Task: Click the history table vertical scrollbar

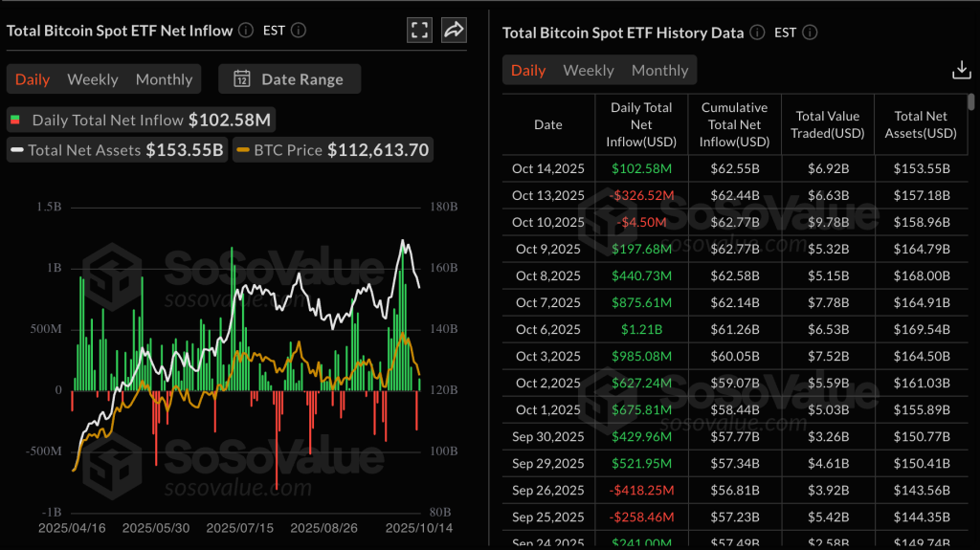Action: 971,101
